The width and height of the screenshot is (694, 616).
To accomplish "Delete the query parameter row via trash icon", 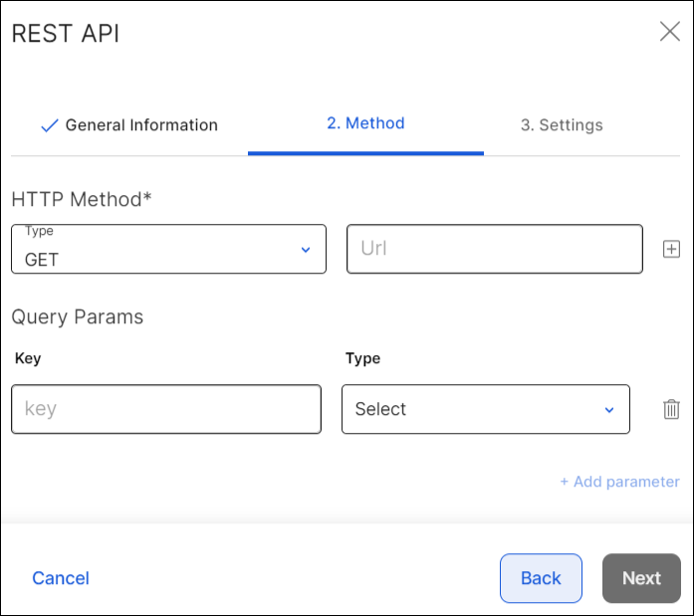I will [672, 409].
